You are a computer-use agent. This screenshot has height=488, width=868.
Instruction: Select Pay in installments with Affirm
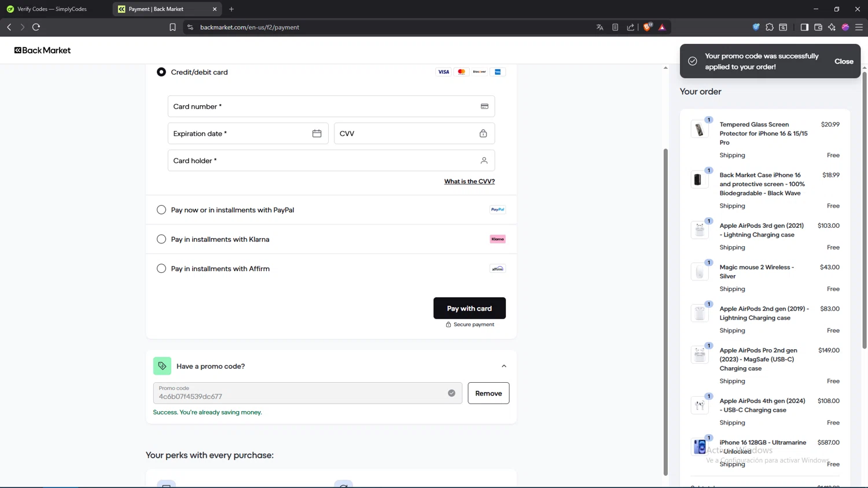coord(161,269)
